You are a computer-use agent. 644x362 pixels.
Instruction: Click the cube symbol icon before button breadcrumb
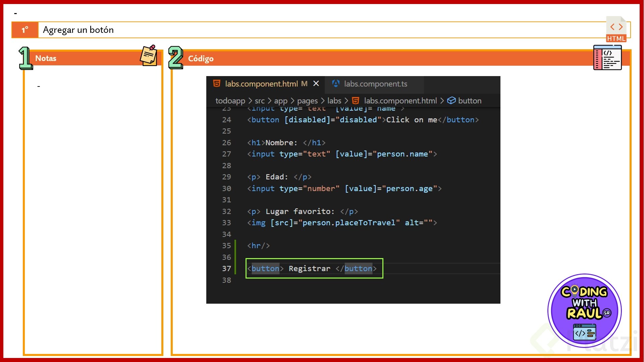click(451, 101)
